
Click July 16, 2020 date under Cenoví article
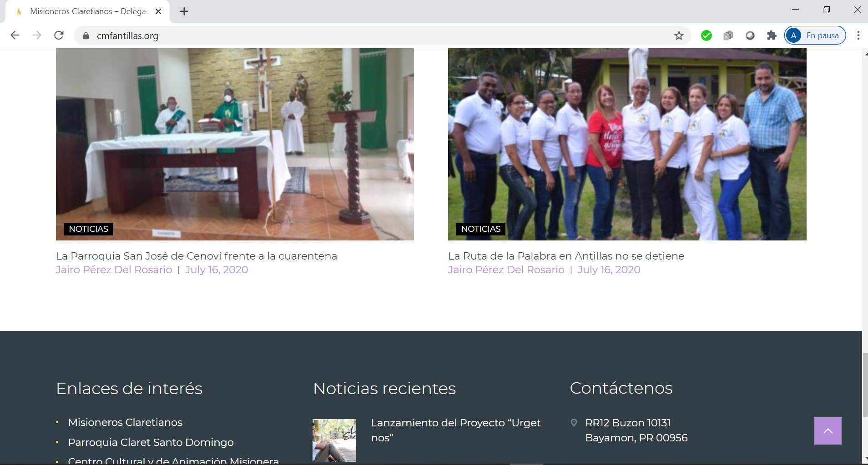click(217, 270)
